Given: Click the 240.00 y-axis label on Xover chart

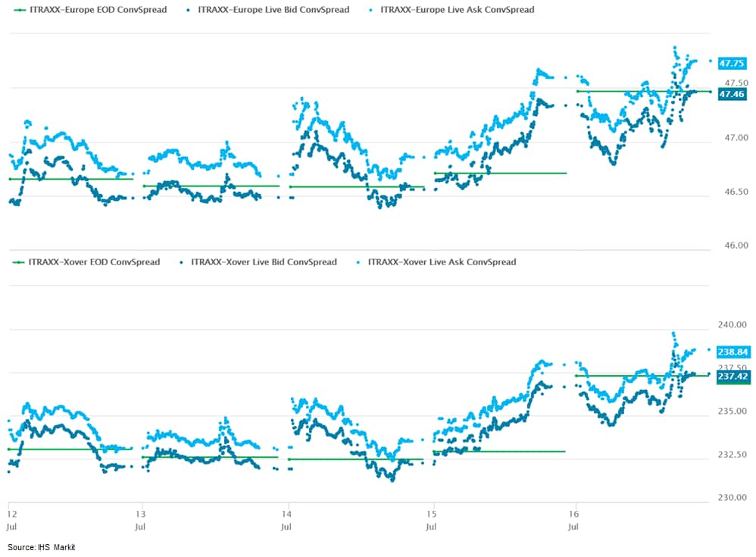Looking at the screenshot, I should coord(732,325).
